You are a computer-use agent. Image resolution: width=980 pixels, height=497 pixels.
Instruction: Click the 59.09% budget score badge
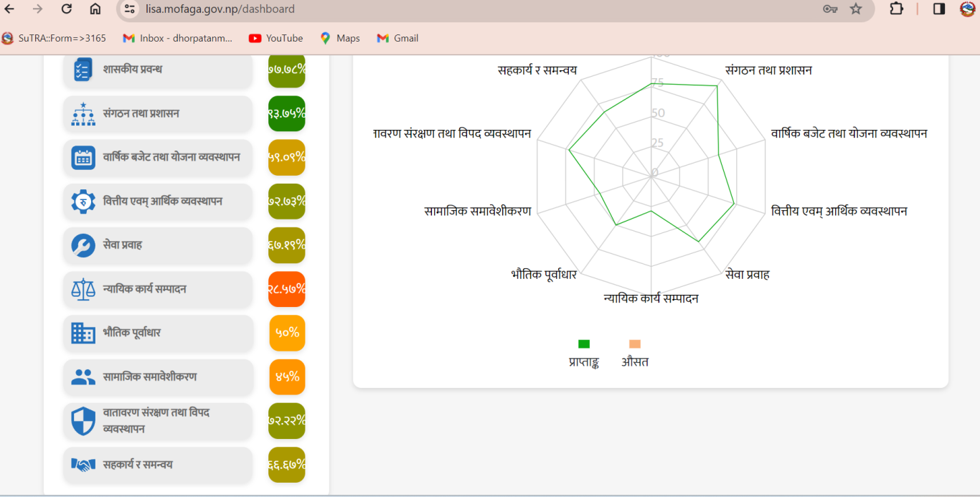(x=287, y=158)
